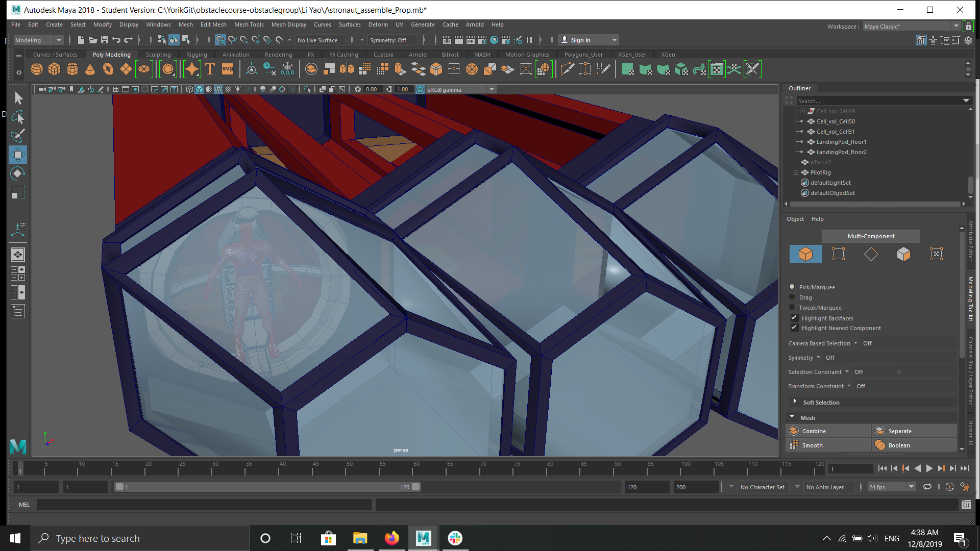Select the Move tool in toolbox
Viewport: 980px width, 551px height.
(17, 155)
